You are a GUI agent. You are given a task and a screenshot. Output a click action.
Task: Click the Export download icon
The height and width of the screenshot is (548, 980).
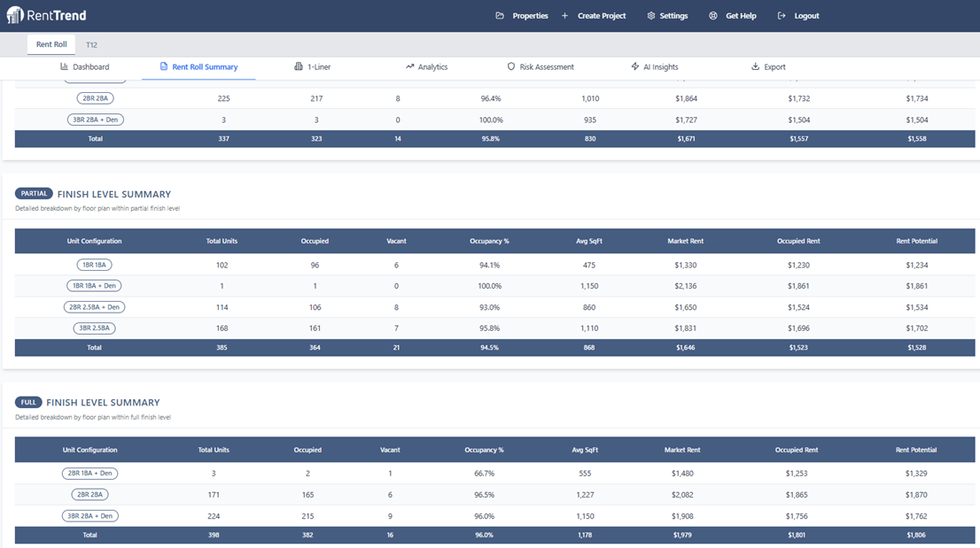tap(755, 66)
